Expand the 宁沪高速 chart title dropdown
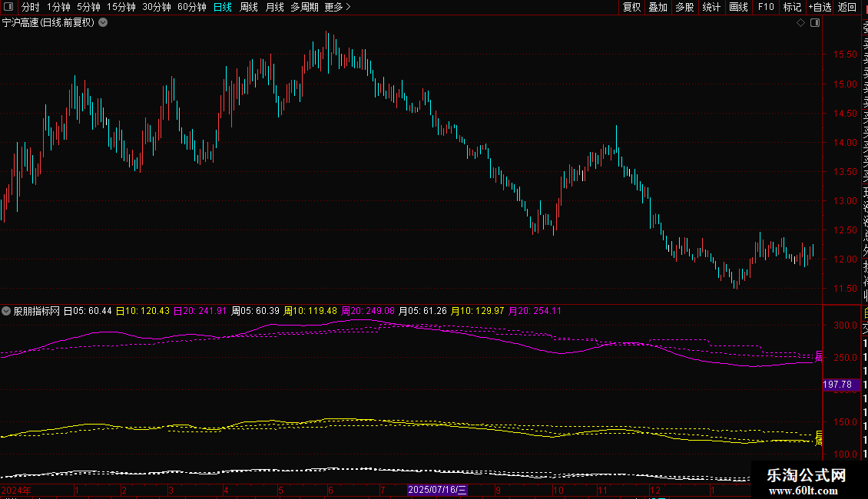This screenshot has width=868, height=499. (104, 23)
